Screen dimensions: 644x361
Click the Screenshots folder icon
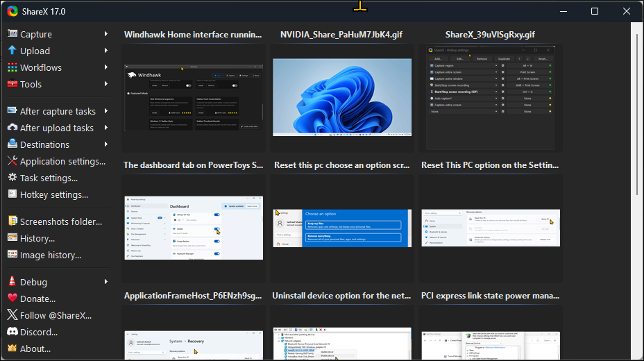12,221
